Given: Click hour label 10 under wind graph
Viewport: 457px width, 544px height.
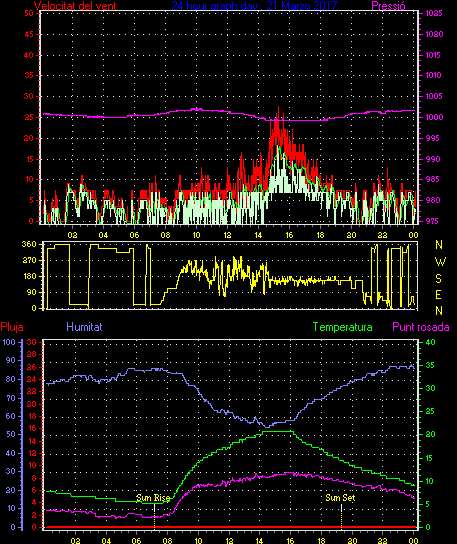Looking at the screenshot, I should coord(196,235).
